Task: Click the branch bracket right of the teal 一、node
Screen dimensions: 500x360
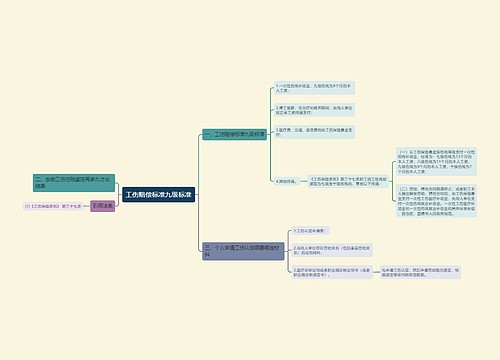Action: tap(270, 135)
